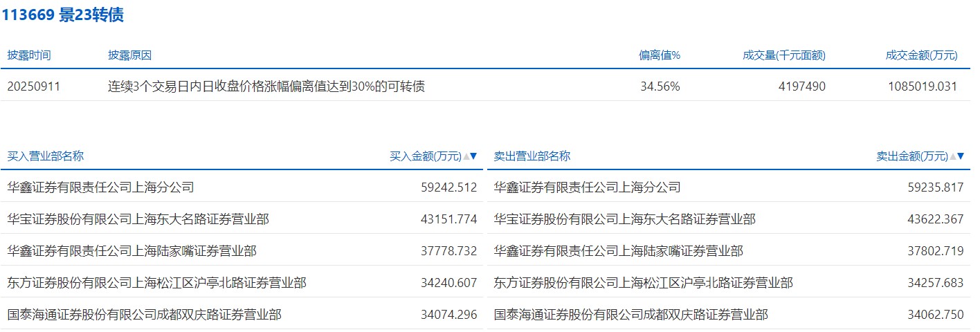This screenshot has height=332, width=980.
Task: Click the 披露原因 header
Action: pyautogui.click(x=129, y=55)
